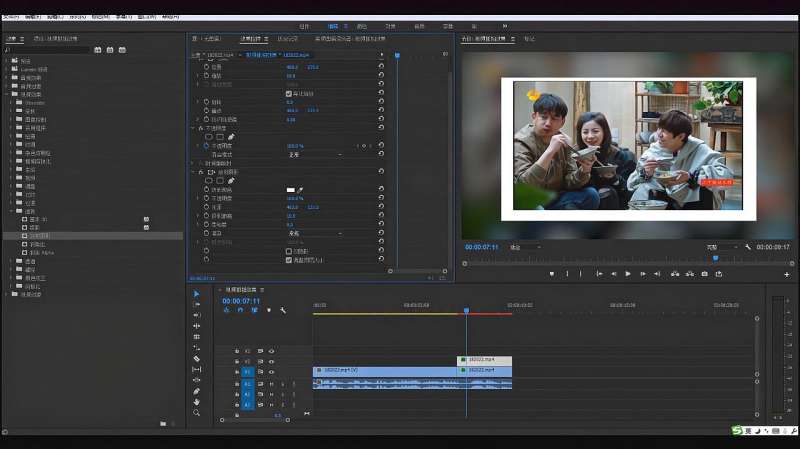Viewport: 800px width, 449px height.
Task: Open Program Monitor wrench settings
Action: (x=748, y=247)
